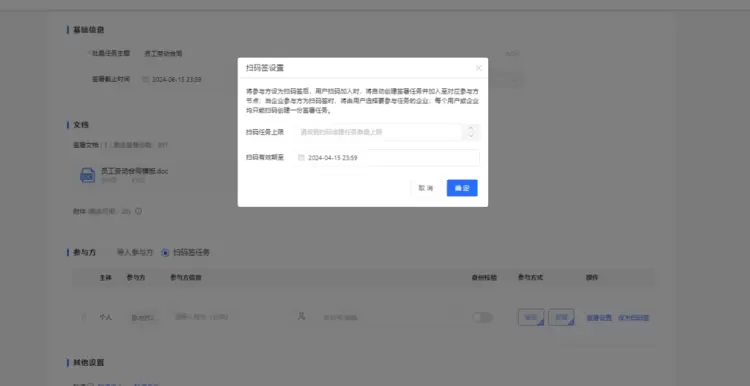Select the second 参与方式 option button
The image size is (750, 386).
point(561,317)
